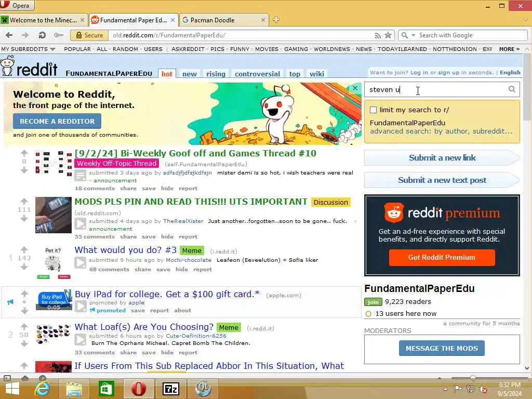
Task: Adjust the Opera zoom slider
Action: [x=473, y=378]
